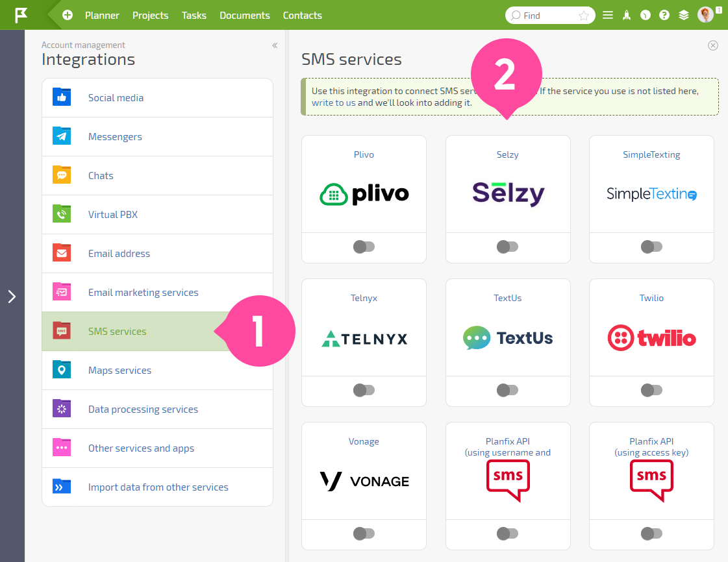Open Tasks in the top navigation
Screen dimensions: 728x562
[x=194, y=16]
